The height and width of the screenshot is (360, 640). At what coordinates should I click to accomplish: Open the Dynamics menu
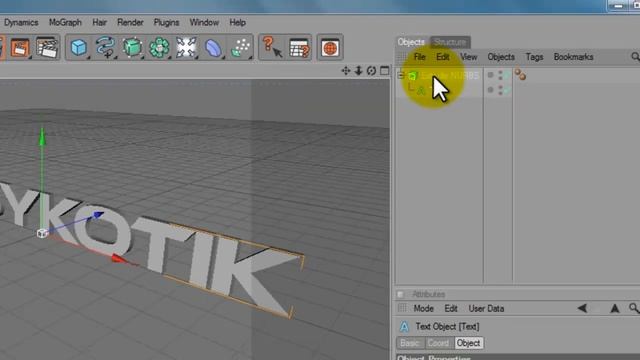[x=21, y=22]
